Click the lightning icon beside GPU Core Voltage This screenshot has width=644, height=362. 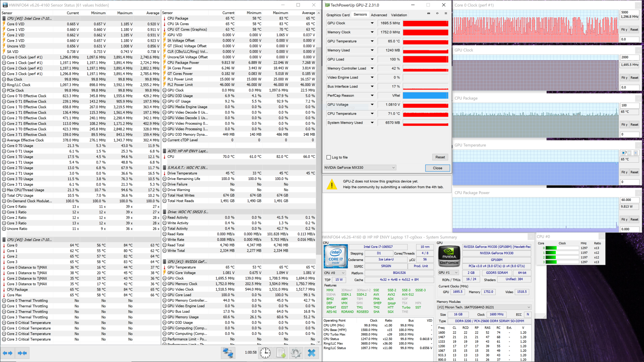[x=164, y=273]
